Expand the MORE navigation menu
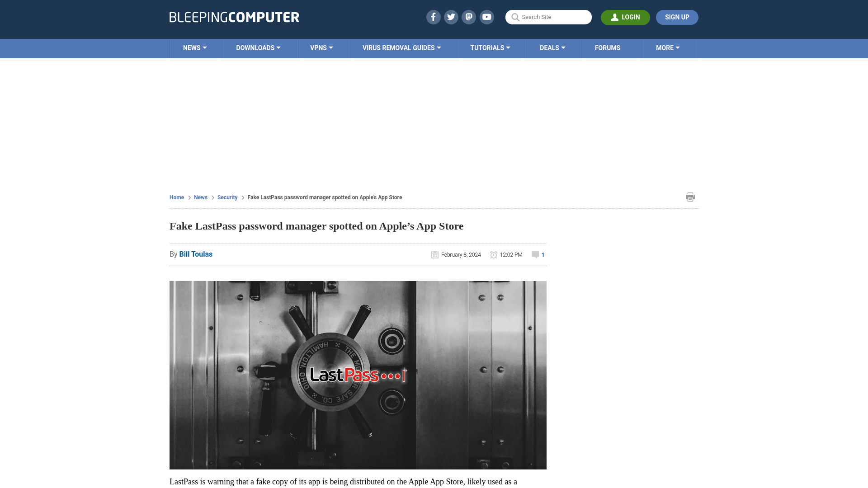The width and height of the screenshot is (868, 488). tap(668, 47)
